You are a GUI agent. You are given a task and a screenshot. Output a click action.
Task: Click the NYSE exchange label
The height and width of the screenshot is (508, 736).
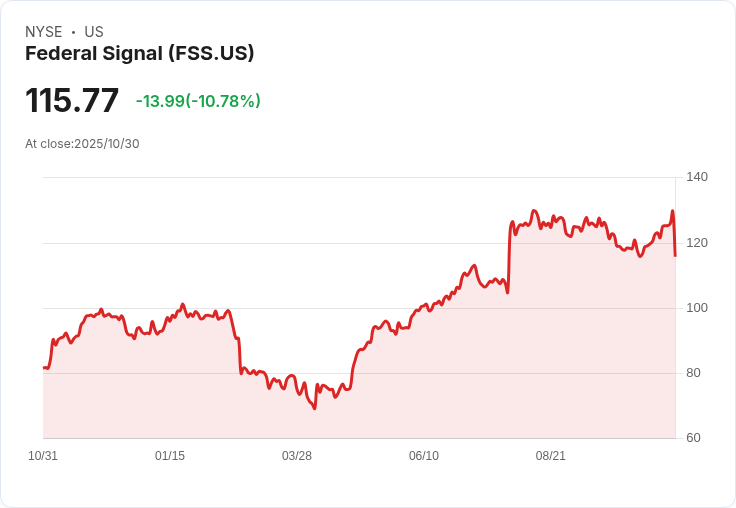[44, 32]
